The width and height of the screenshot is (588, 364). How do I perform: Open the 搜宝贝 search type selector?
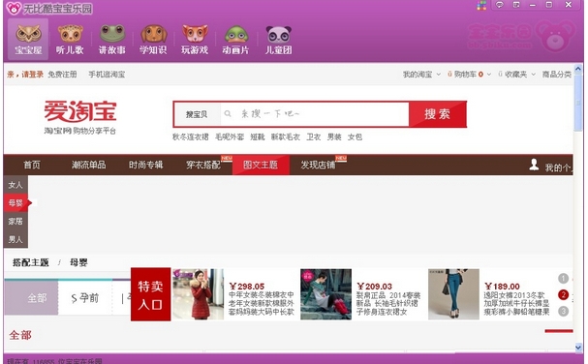(x=197, y=114)
